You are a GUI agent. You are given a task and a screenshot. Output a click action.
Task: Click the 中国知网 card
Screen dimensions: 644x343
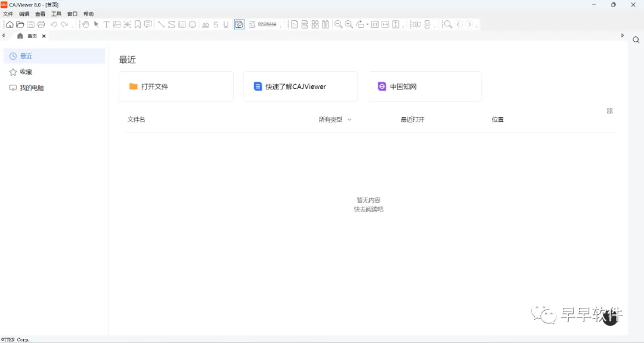click(425, 86)
